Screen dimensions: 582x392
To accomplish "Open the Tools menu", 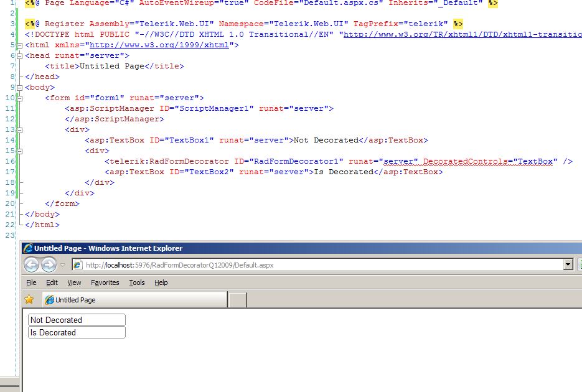I will pyautogui.click(x=137, y=282).
